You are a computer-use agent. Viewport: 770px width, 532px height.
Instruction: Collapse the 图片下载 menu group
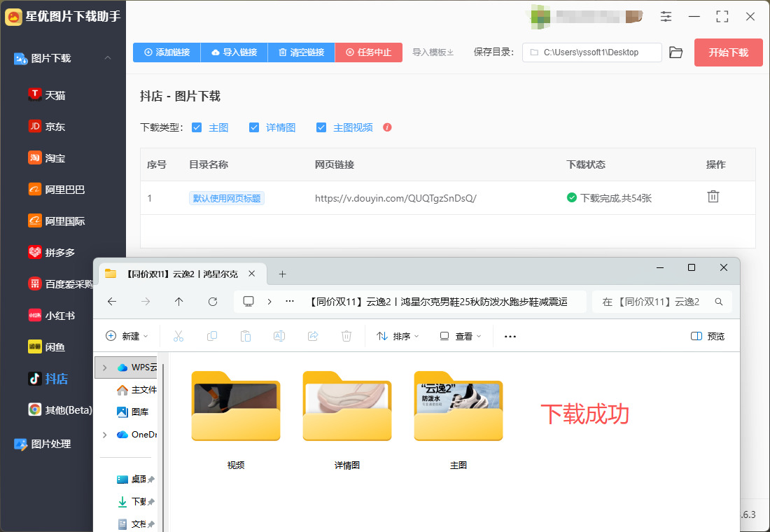108,58
